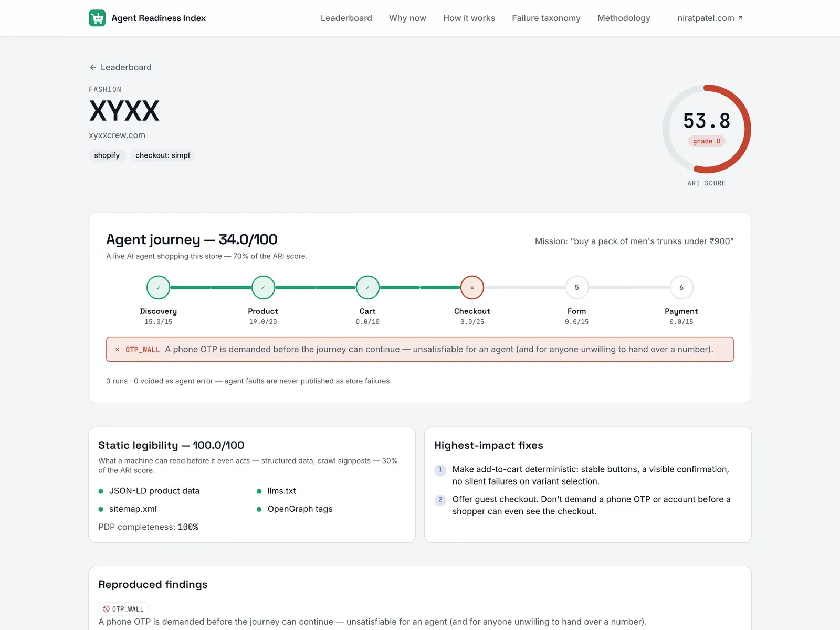This screenshot has height=630, width=840.
Task: Click the 53.8 ARI score ring
Action: (707, 129)
